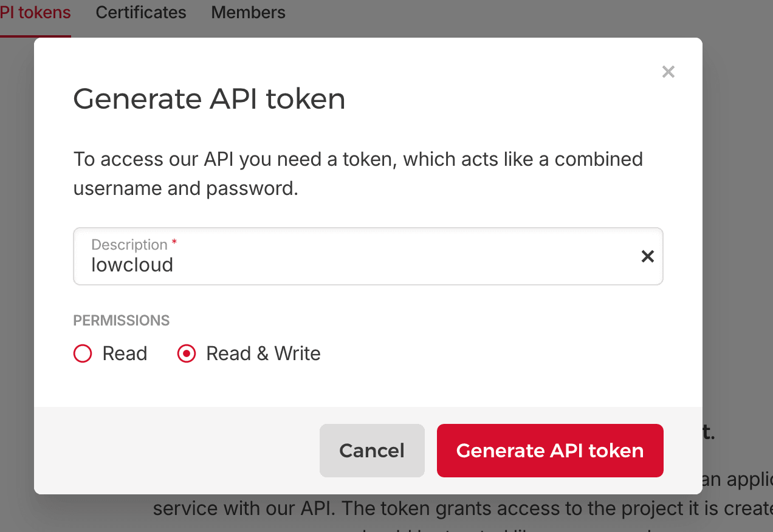Click the Generate API token dialog title
The height and width of the screenshot is (532, 773).
(x=209, y=98)
